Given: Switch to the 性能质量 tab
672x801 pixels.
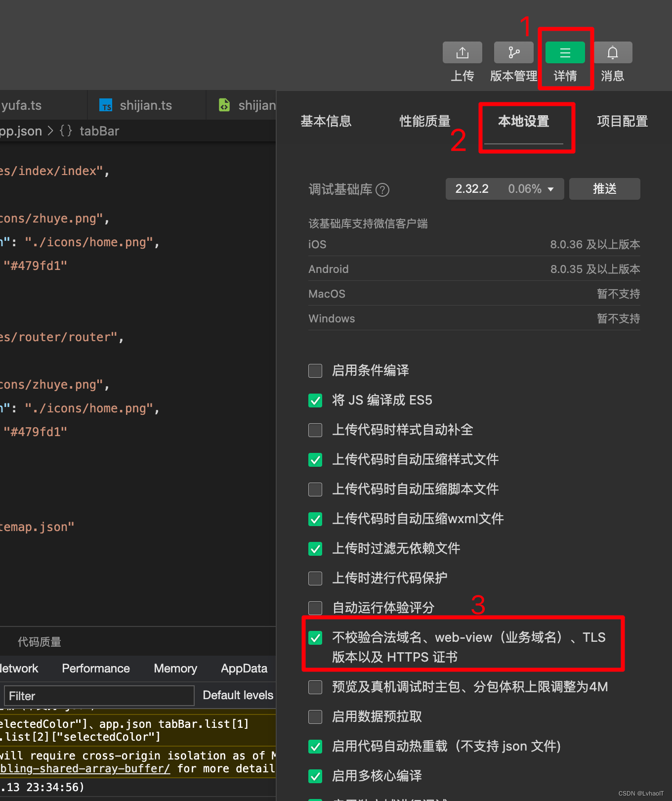Looking at the screenshot, I should tap(425, 121).
